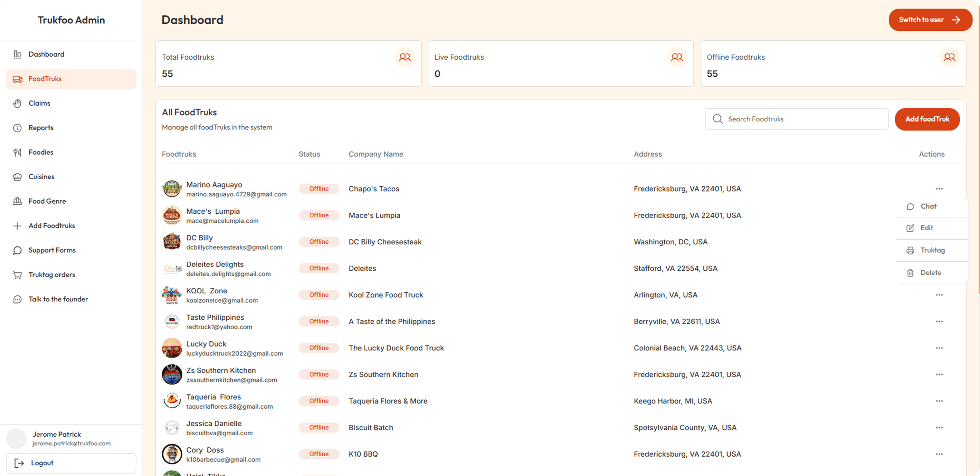Choose Chat from the actions menu

point(931,206)
